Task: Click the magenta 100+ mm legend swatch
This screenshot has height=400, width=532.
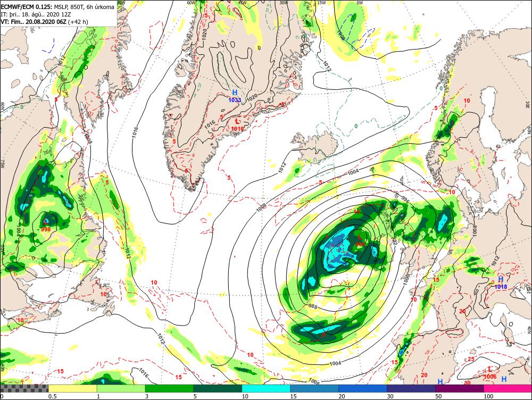Action: 508,388
